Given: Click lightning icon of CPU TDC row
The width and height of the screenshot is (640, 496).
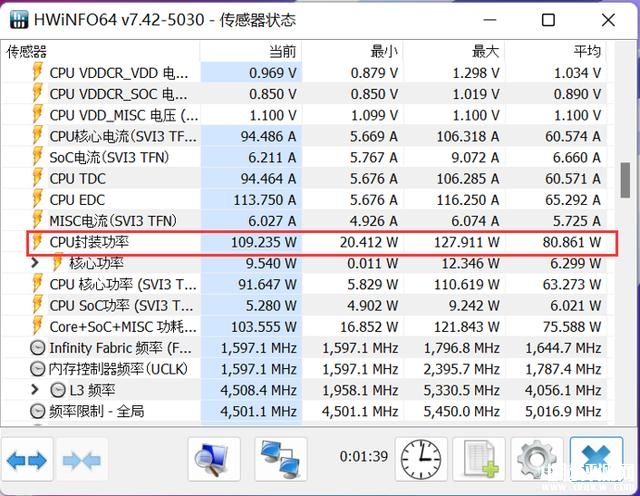Looking at the screenshot, I should [x=38, y=178].
